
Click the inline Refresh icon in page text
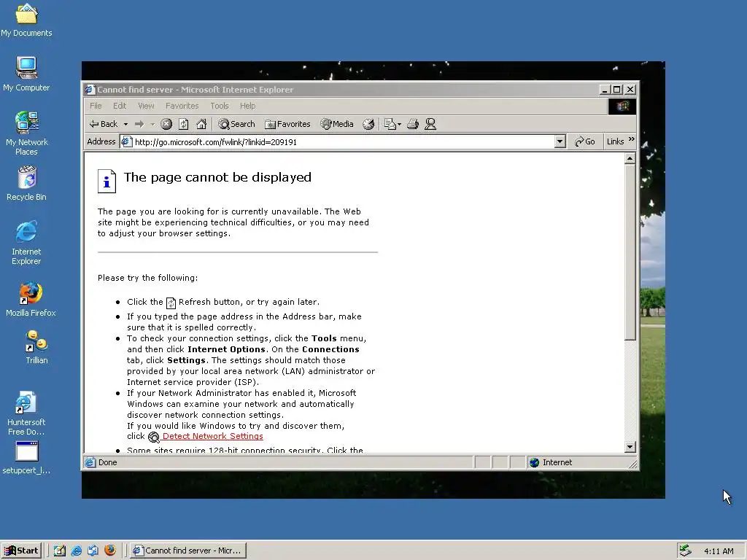171,303
